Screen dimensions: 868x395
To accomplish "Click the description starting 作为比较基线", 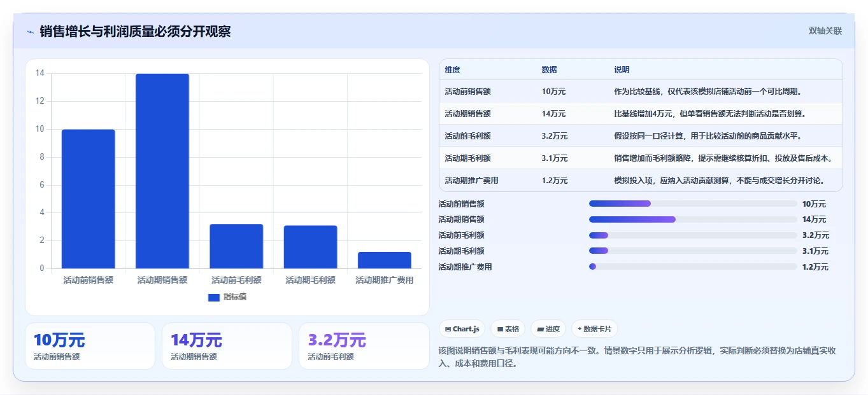I will tap(708, 92).
